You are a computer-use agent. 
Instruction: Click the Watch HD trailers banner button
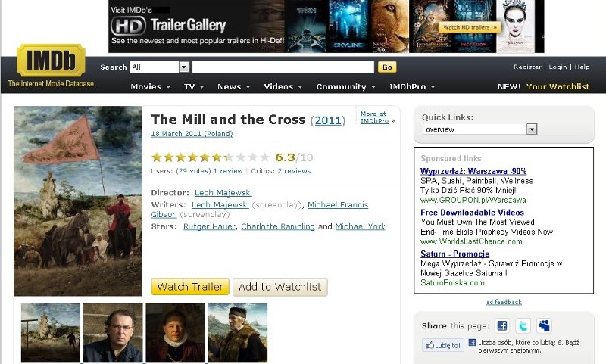470,27
